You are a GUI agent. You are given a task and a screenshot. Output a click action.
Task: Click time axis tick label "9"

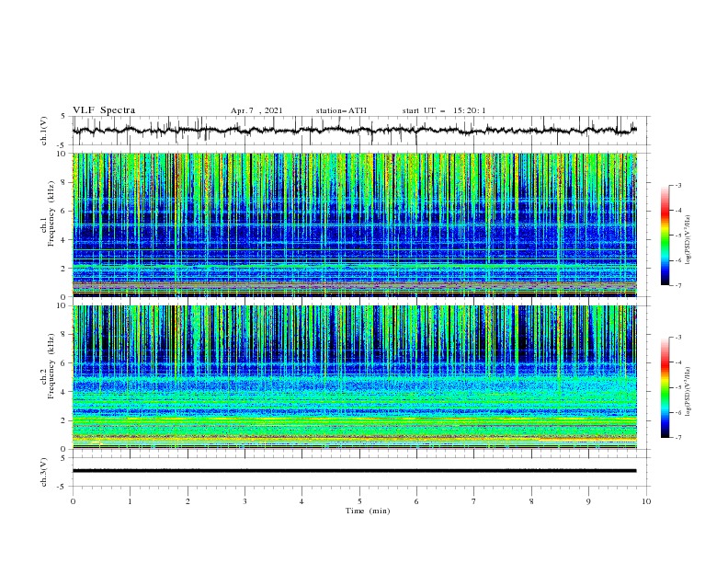pos(588,501)
